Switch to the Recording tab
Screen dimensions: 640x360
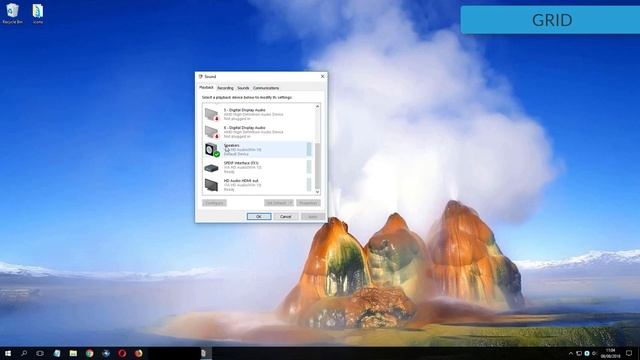click(x=225, y=88)
